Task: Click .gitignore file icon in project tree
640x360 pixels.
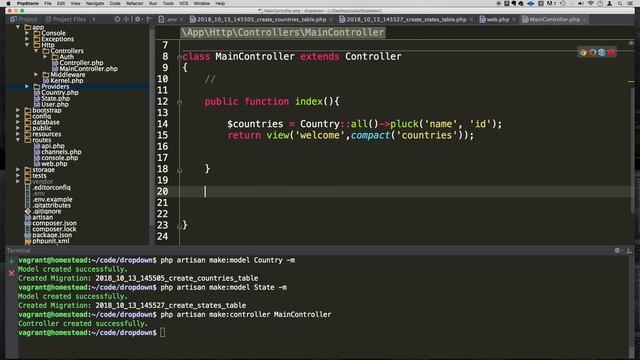Action: 28,211
